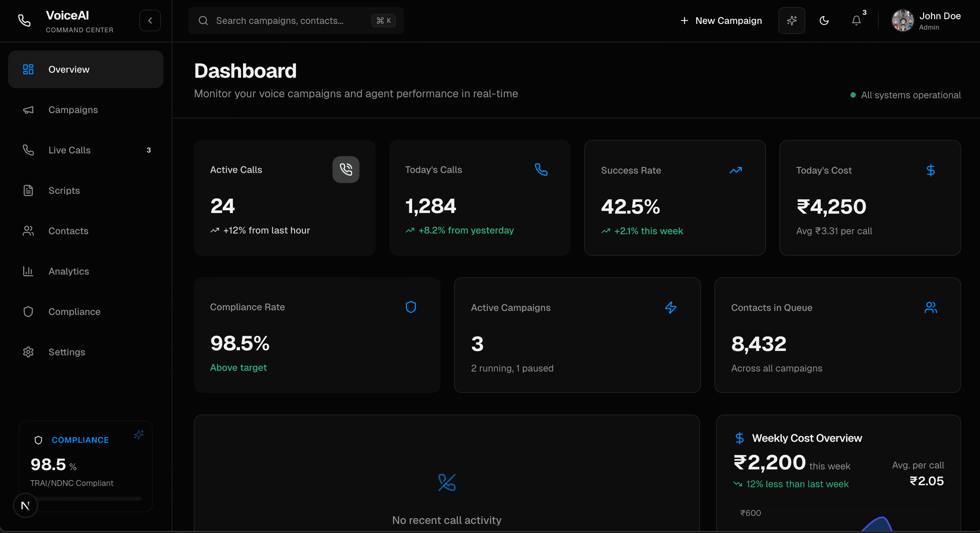This screenshot has width=980, height=533.
Task: Click the Today's Cost dollar icon
Action: pos(930,170)
